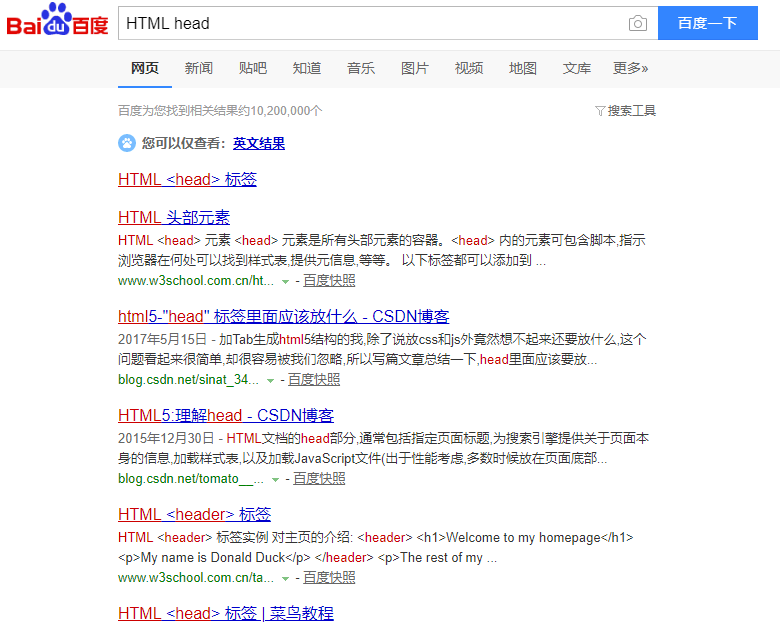Click the search input containing HTML head
Viewport: 780px width, 627px height.
pos(370,23)
